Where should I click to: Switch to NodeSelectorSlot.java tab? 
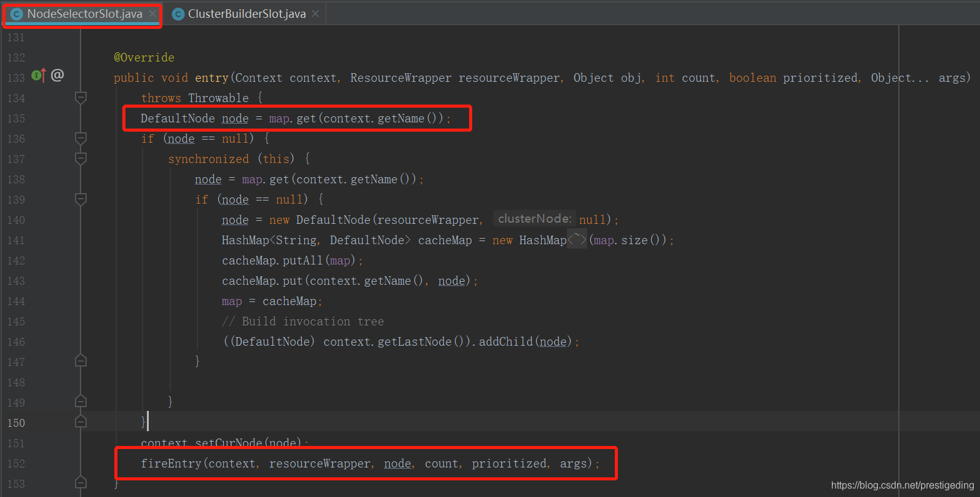click(85, 14)
